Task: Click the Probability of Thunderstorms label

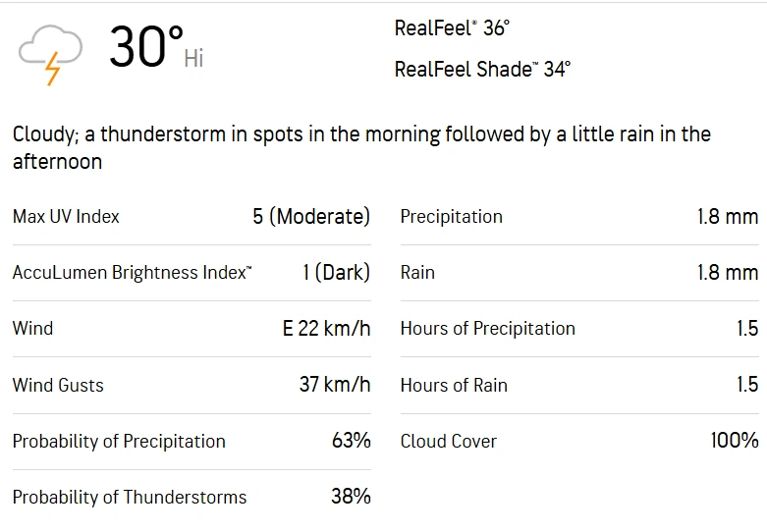Action: click(130, 497)
